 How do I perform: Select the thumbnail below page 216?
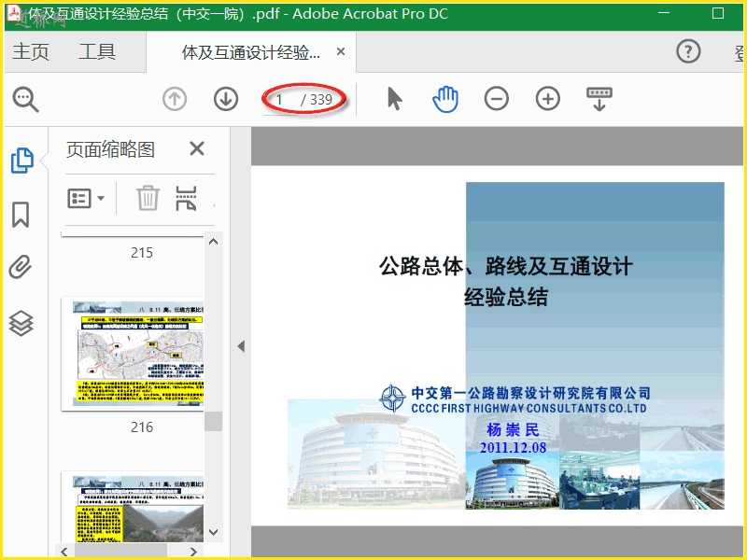(133, 507)
